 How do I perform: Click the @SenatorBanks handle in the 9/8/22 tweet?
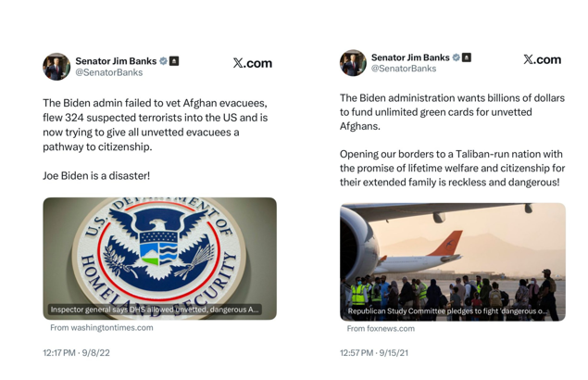[x=108, y=72]
